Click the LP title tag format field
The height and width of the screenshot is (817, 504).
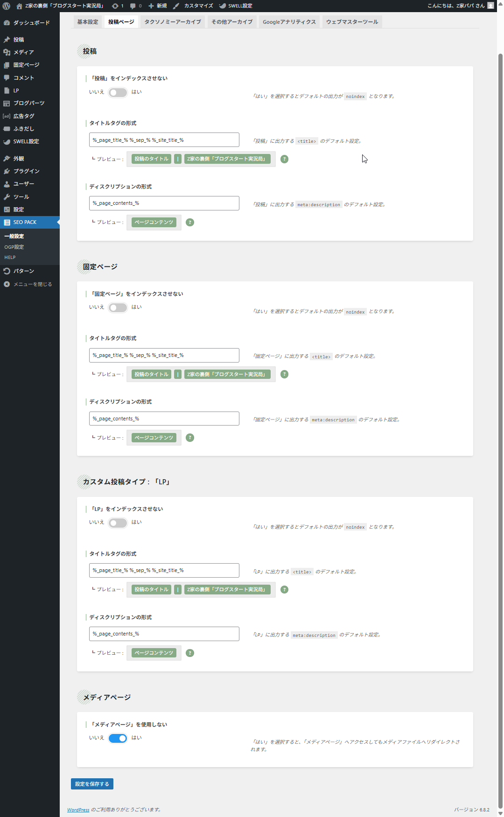click(164, 571)
